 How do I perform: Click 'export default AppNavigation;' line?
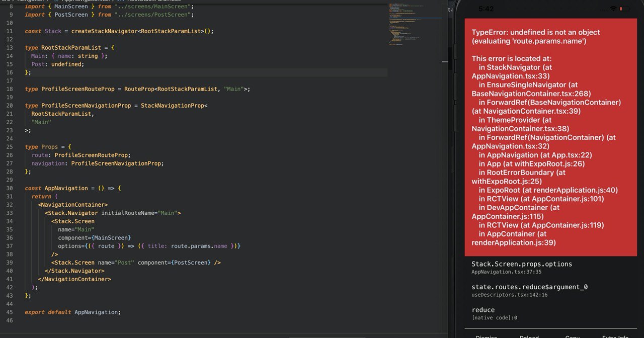tap(73, 312)
